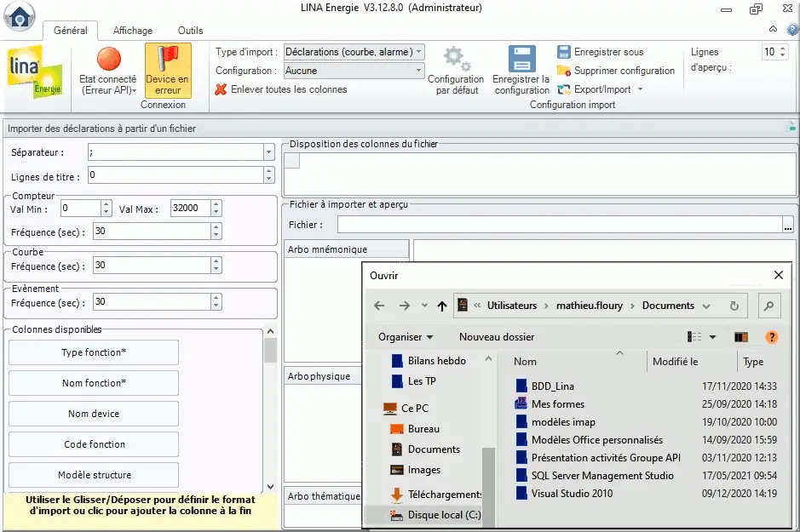
Task: Open Bureau in the navigation pane
Action: tap(423, 429)
